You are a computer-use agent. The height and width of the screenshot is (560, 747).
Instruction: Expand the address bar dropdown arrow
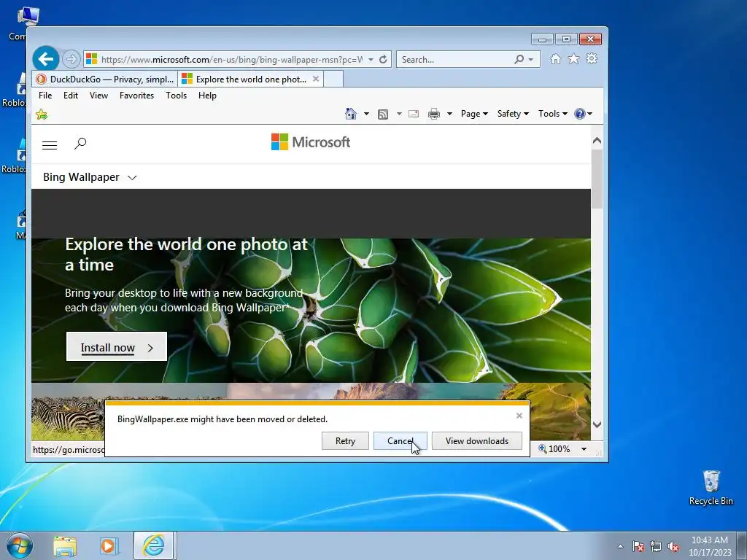[371, 60]
